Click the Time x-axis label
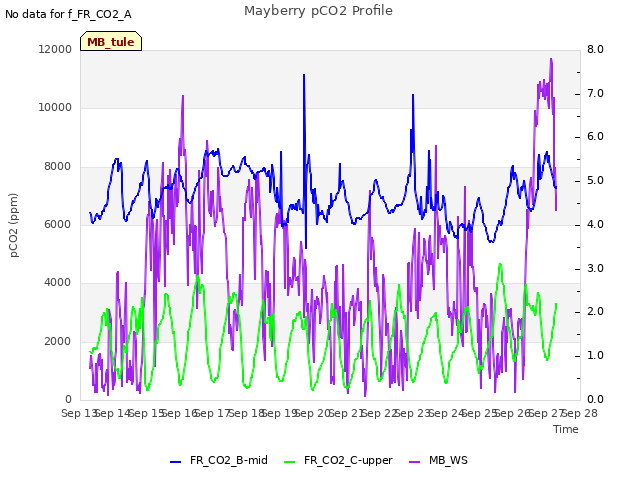640x480 pixels. [566, 429]
